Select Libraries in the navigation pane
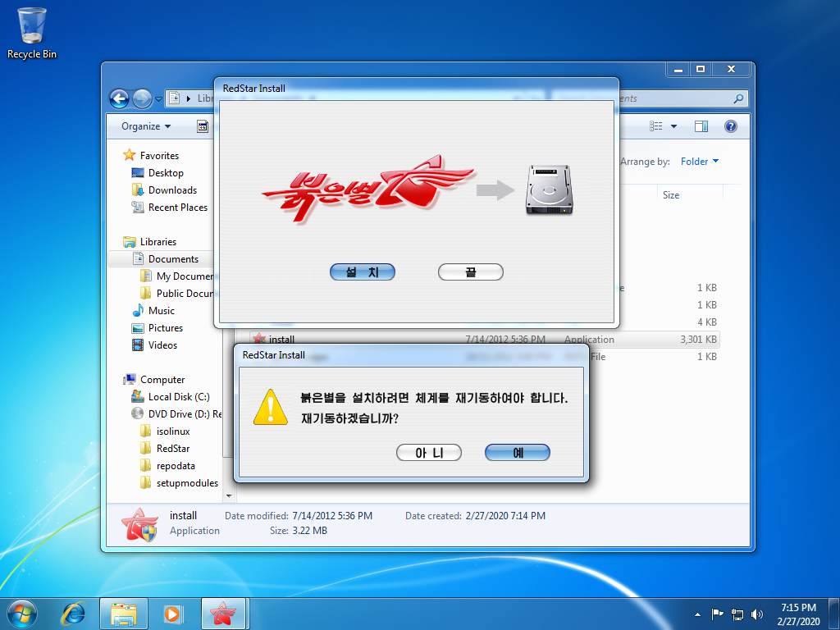This screenshot has height=630, width=840. [x=157, y=242]
